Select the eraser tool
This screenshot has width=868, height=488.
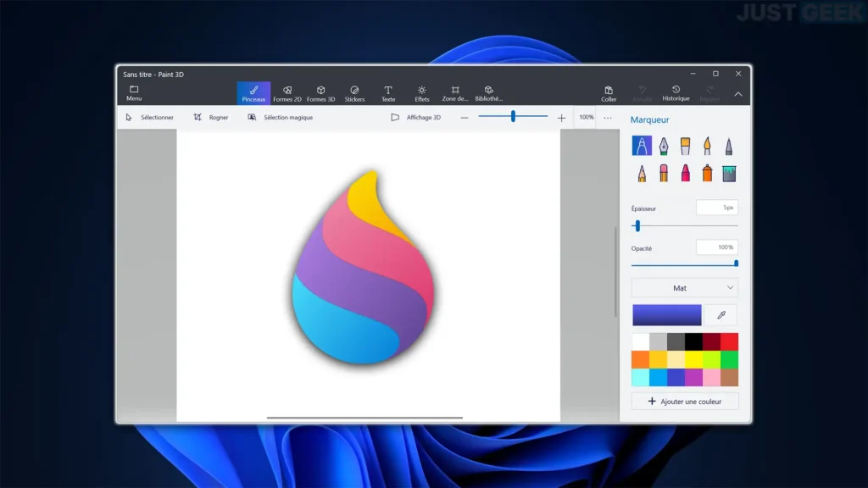(664, 173)
